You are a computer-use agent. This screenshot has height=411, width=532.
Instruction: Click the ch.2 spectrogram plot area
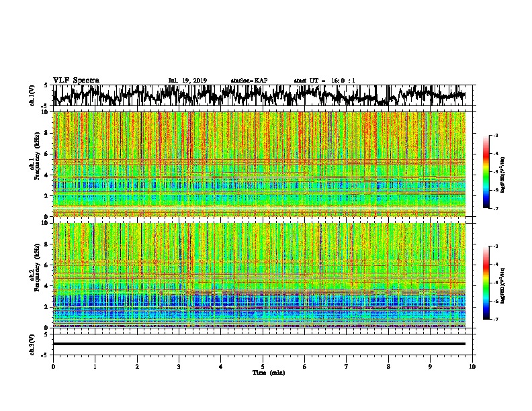[259, 275]
